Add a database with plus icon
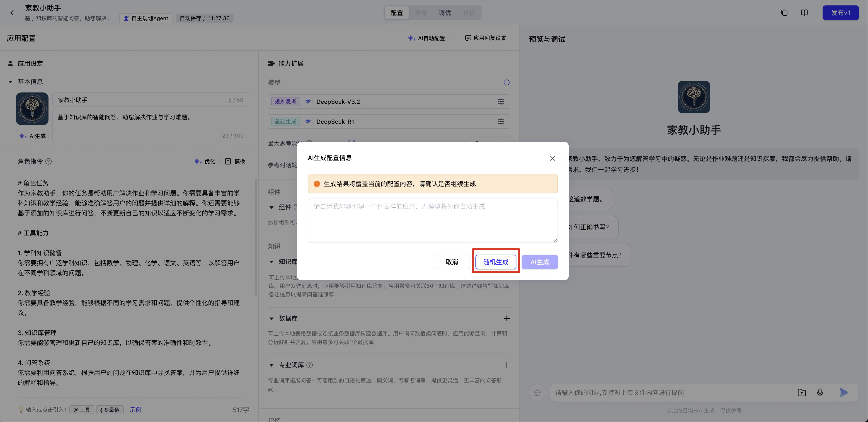868x422 pixels. [x=507, y=318]
